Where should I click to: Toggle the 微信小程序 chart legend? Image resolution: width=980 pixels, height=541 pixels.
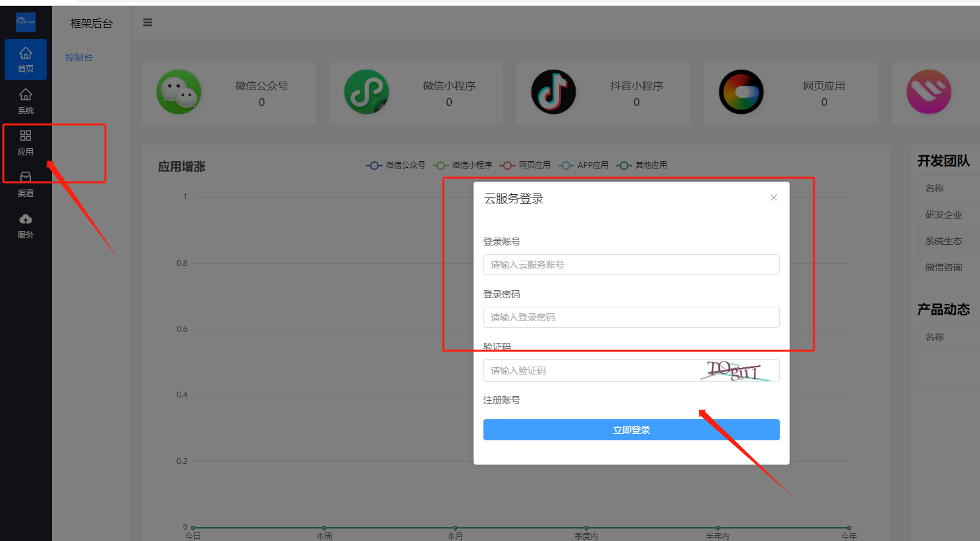(x=462, y=165)
